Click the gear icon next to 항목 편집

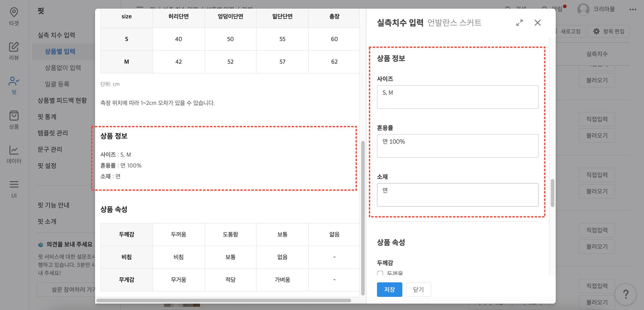[596, 31]
